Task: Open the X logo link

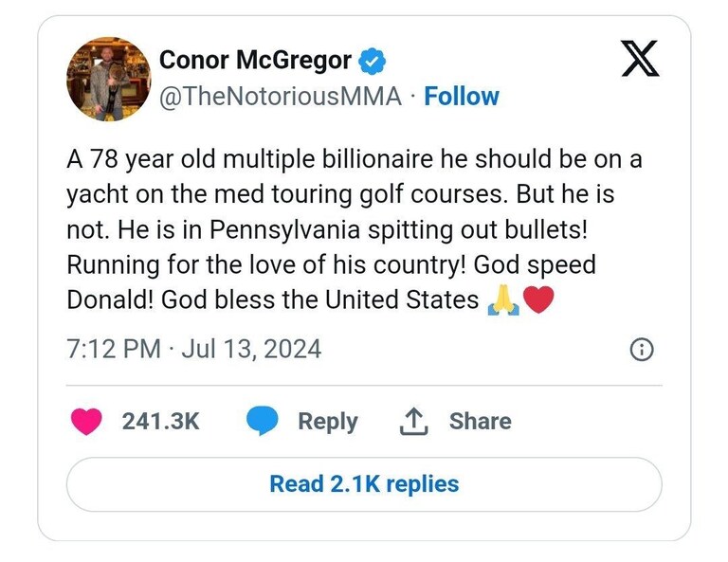Action: [x=640, y=59]
